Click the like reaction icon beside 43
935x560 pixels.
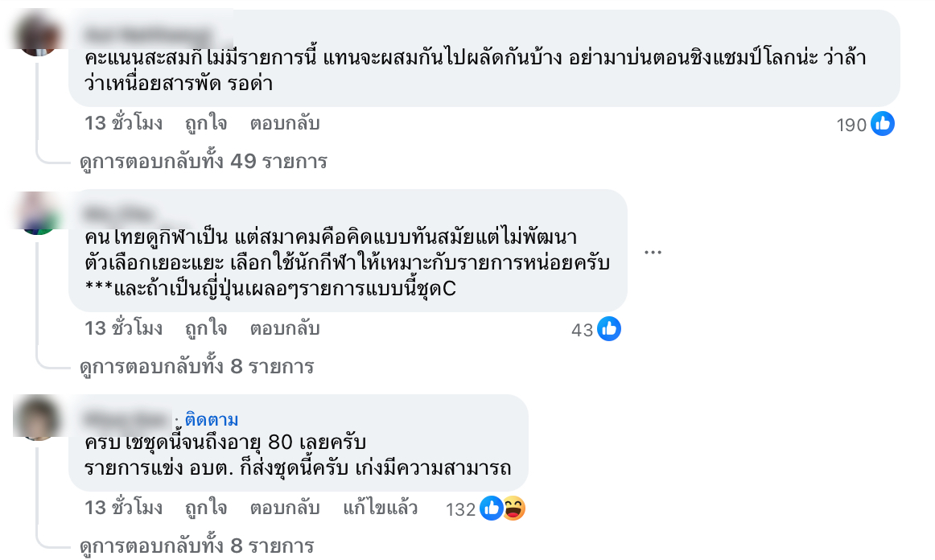tap(609, 329)
